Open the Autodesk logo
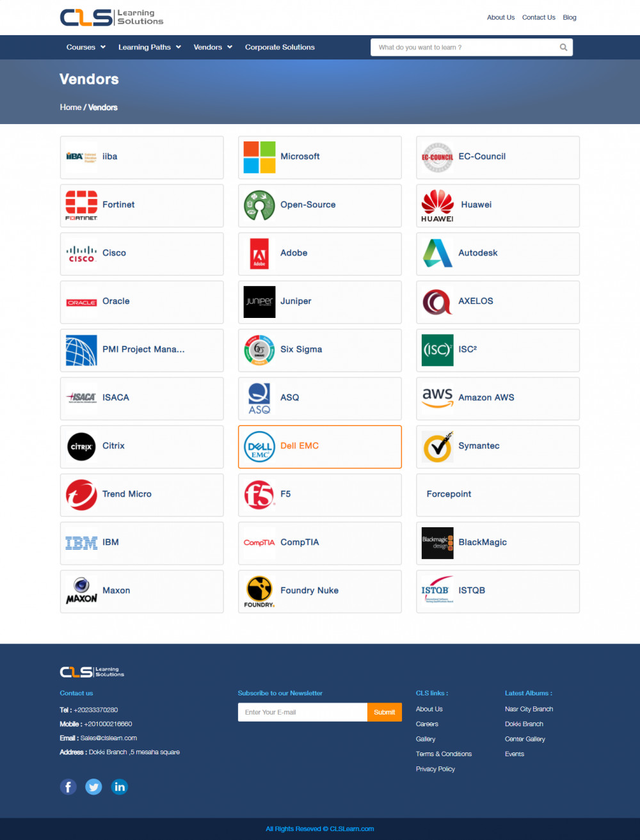640x840 pixels. (437, 253)
